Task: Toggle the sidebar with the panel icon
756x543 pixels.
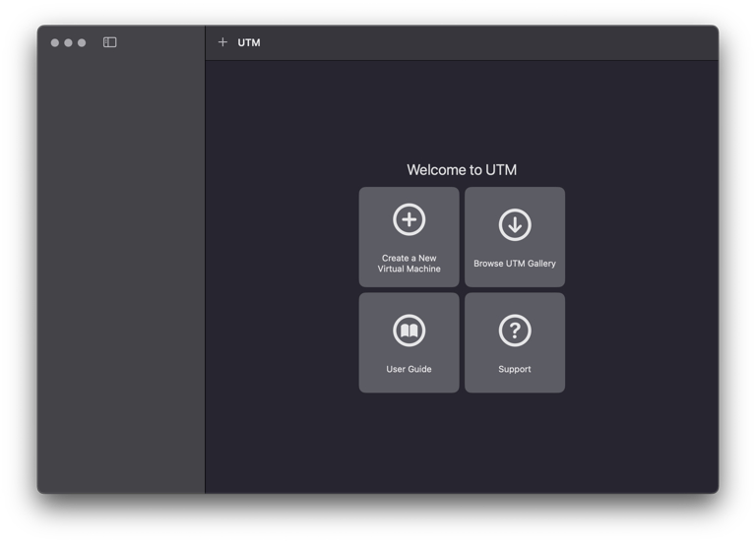Action: pos(110,42)
